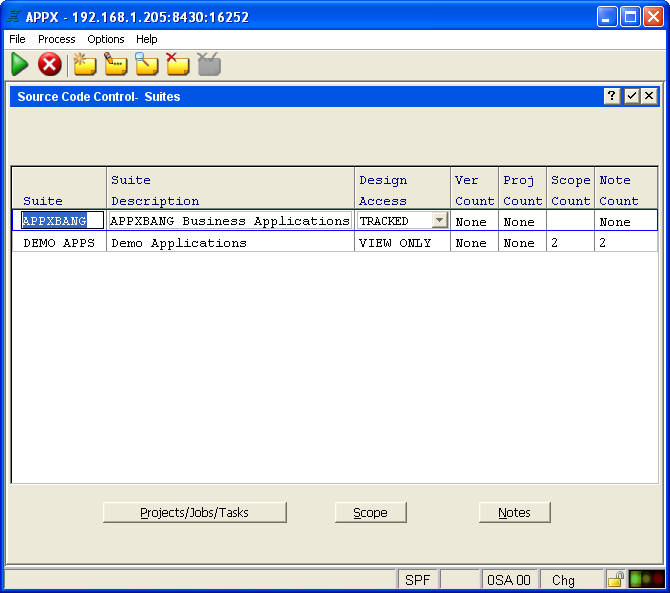Click the grayed-out acknowledge deletion icon

pyautogui.click(x=209, y=65)
